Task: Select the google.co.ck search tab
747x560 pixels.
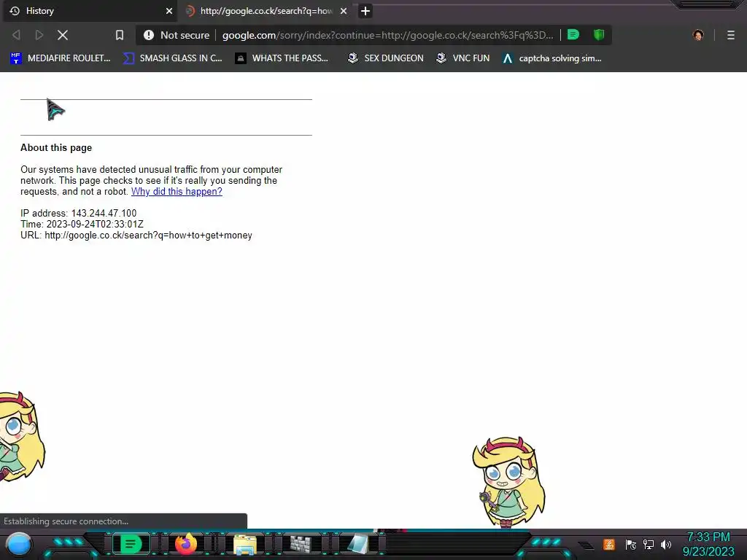Action: pyautogui.click(x=266, y=11)
